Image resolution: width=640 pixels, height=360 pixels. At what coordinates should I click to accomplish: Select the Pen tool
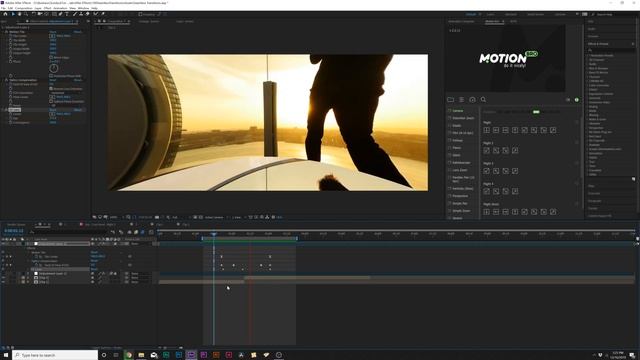coord(60,14)
